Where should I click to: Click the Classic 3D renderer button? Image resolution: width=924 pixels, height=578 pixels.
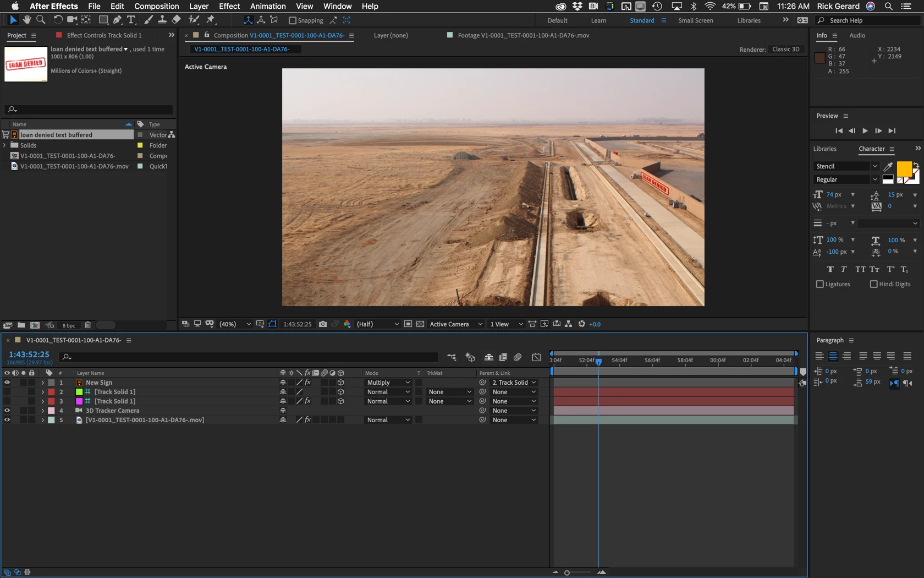click(x=785, y=49)
